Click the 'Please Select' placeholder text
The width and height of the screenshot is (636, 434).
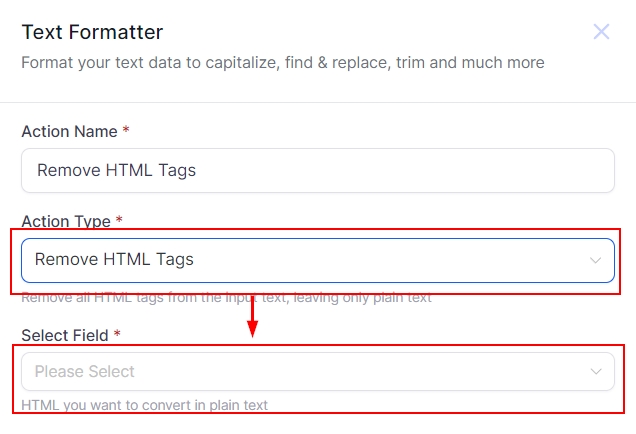tap(85, 372)
